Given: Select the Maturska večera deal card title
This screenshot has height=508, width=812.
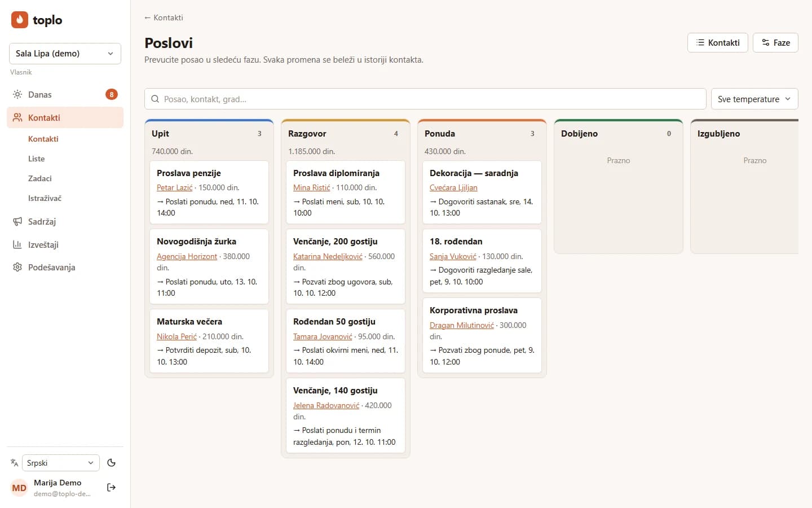Looking at the screenshot, I should coord(189,322).
